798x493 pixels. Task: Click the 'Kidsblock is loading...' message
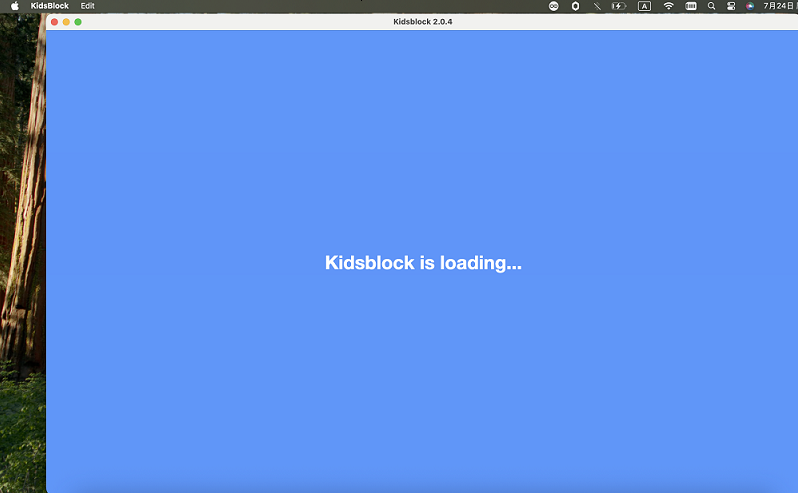[423, 263]
